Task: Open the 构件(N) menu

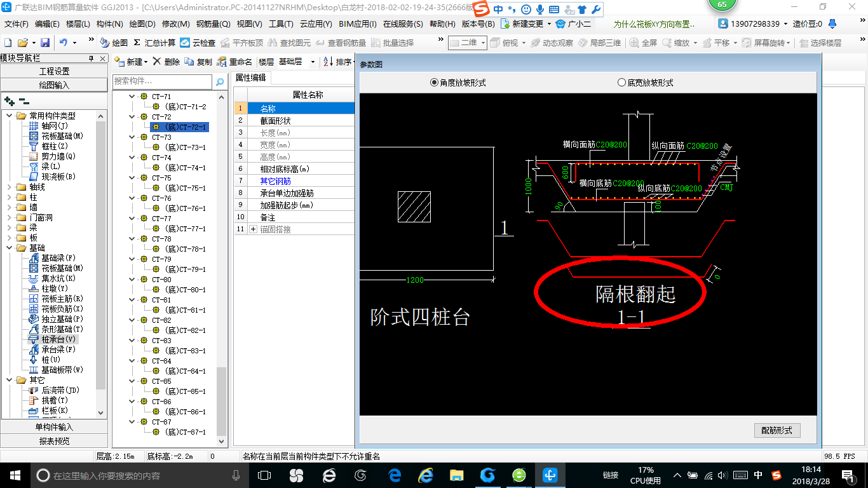Action: click(x=110, y=24)
